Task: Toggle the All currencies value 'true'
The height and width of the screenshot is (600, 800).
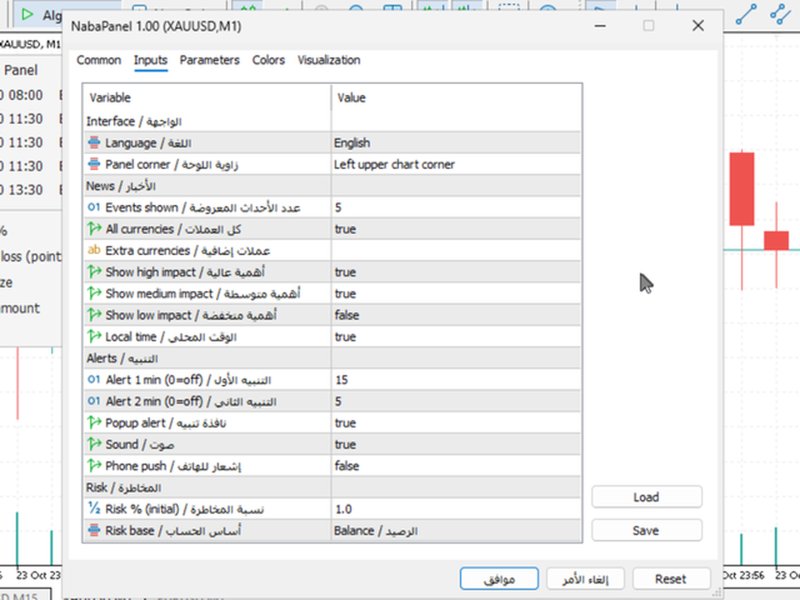Action: 456,229
